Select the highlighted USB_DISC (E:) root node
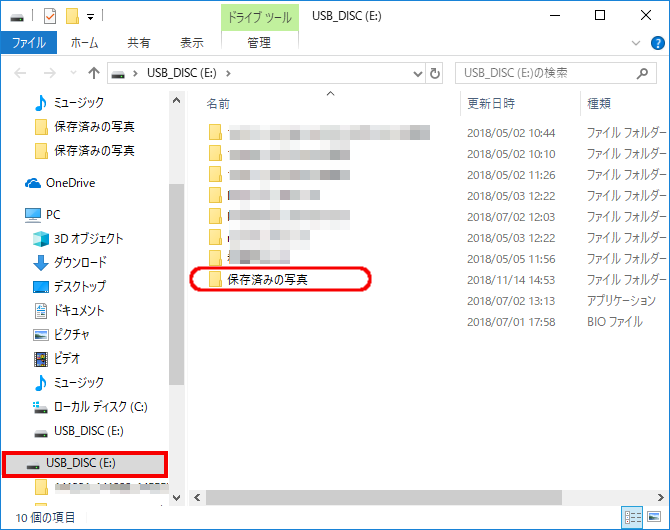The height and width of the screenshot is (530, 670). (85, 463)
